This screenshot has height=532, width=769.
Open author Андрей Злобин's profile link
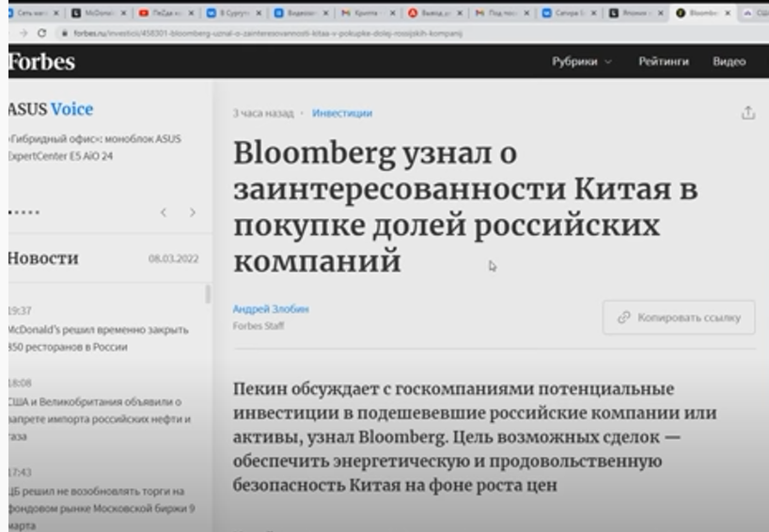270,309
